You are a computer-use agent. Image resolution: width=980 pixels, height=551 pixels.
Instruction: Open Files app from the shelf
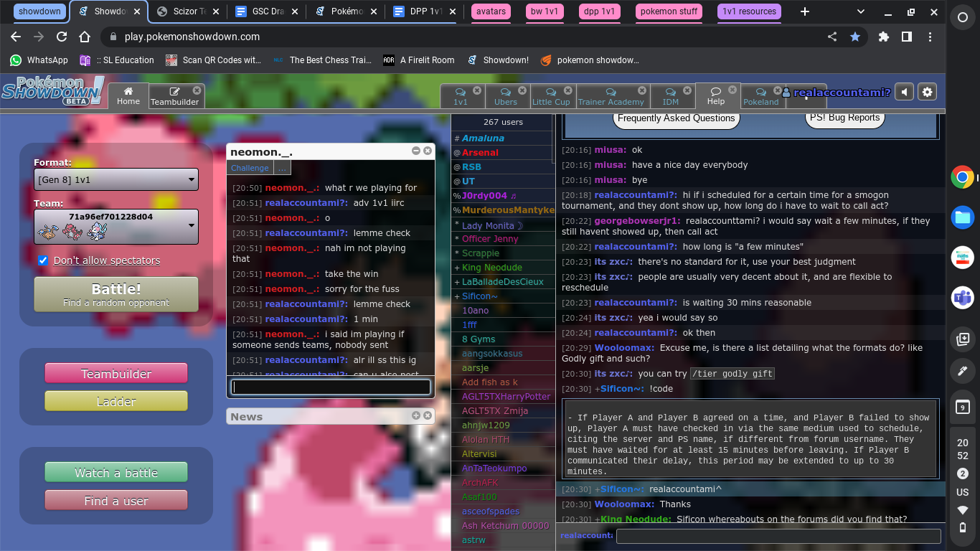[963, 217]
